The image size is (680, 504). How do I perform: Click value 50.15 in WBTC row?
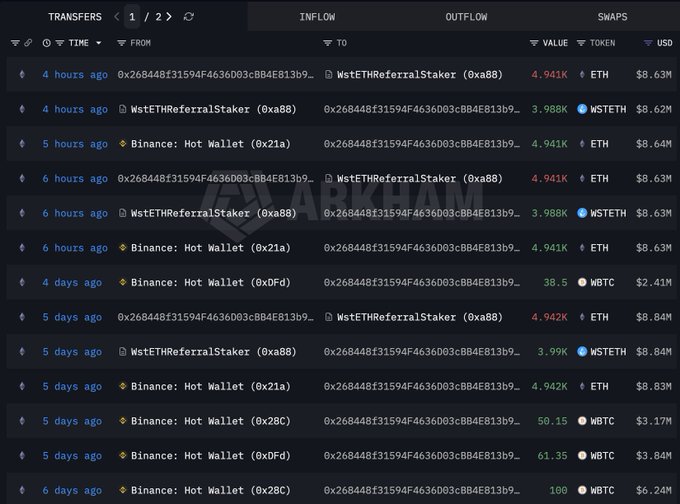click(552, 421)
